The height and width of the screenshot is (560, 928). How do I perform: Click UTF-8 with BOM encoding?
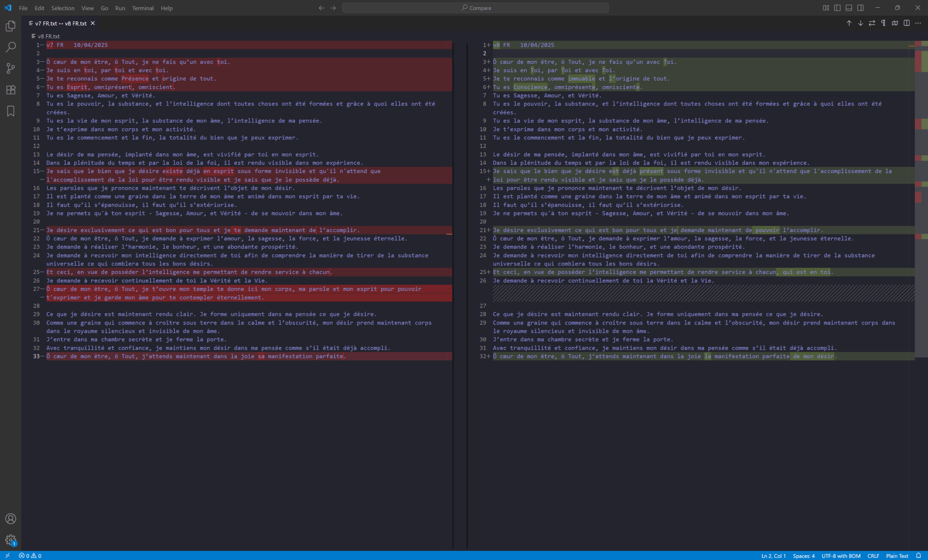(x=841, y=556)
